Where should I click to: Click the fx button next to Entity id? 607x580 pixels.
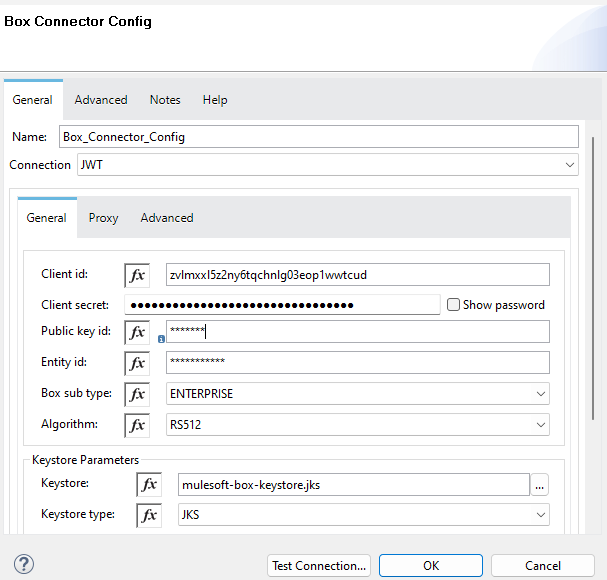(x=137, y=363)
